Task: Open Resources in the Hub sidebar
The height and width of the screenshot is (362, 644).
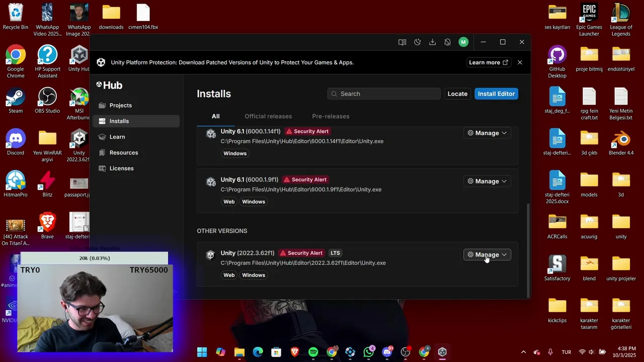Action: pos(136,152)
